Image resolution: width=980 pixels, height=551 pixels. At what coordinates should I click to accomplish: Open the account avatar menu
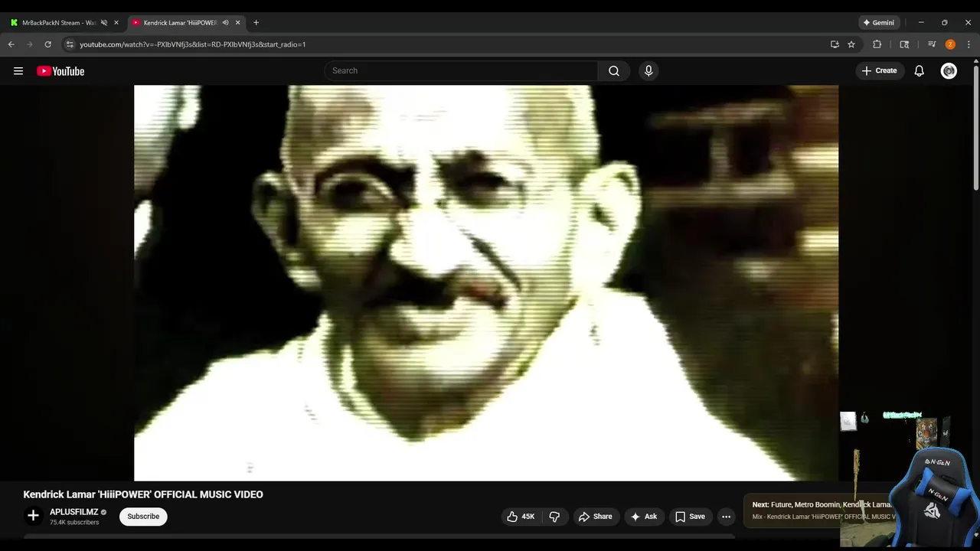(x=949, y=70)
